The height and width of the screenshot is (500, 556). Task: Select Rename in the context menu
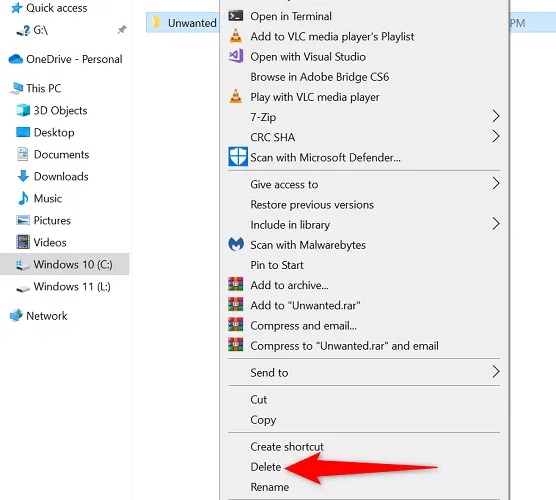(x=269, y=487)
